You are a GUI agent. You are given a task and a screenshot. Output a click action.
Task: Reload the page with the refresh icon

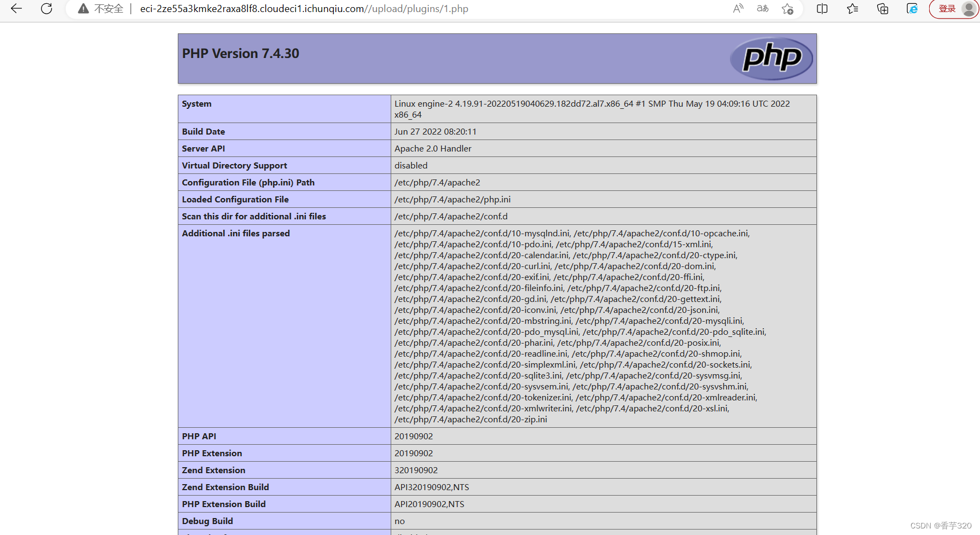(x=47, y=9)
